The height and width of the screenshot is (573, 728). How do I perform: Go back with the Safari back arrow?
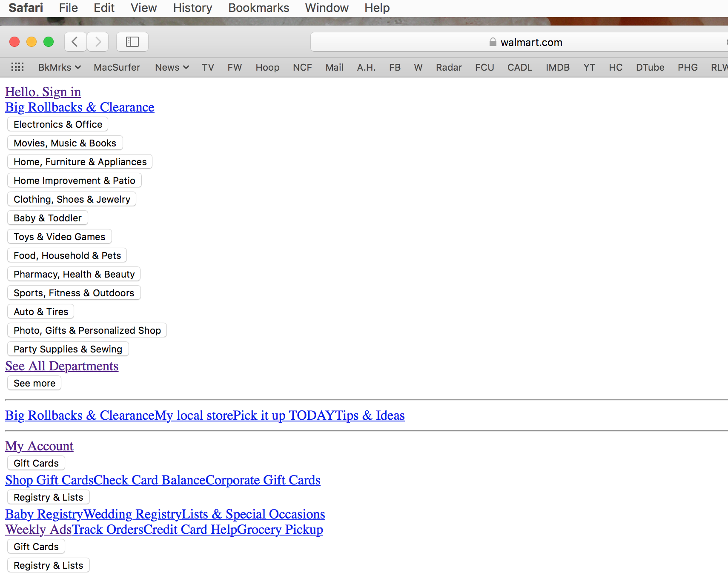[75, 42]
